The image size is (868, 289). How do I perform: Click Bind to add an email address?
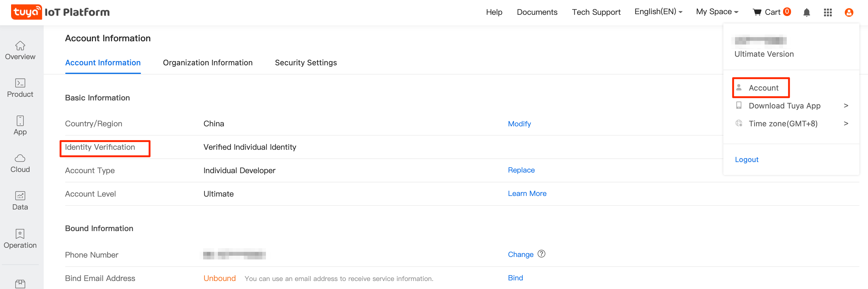515,278
